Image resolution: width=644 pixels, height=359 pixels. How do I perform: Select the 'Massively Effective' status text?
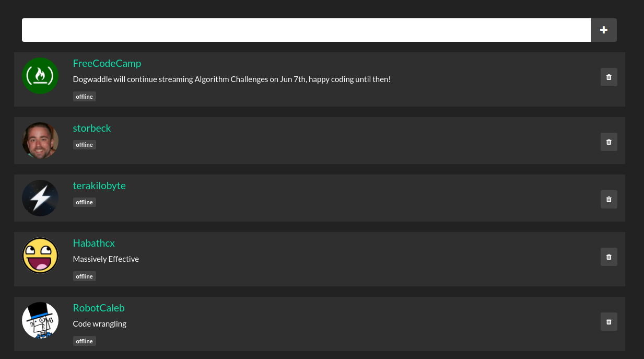(x=106, y=259)
